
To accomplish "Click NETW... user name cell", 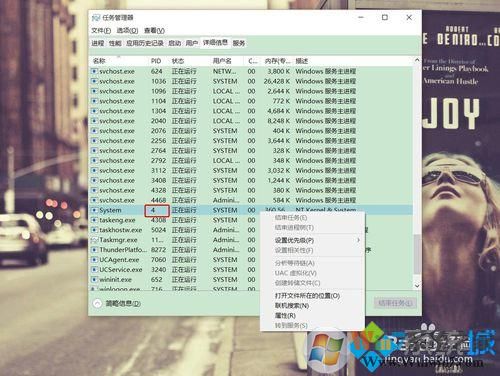I will pyautogui.click(x=224, y=71).
